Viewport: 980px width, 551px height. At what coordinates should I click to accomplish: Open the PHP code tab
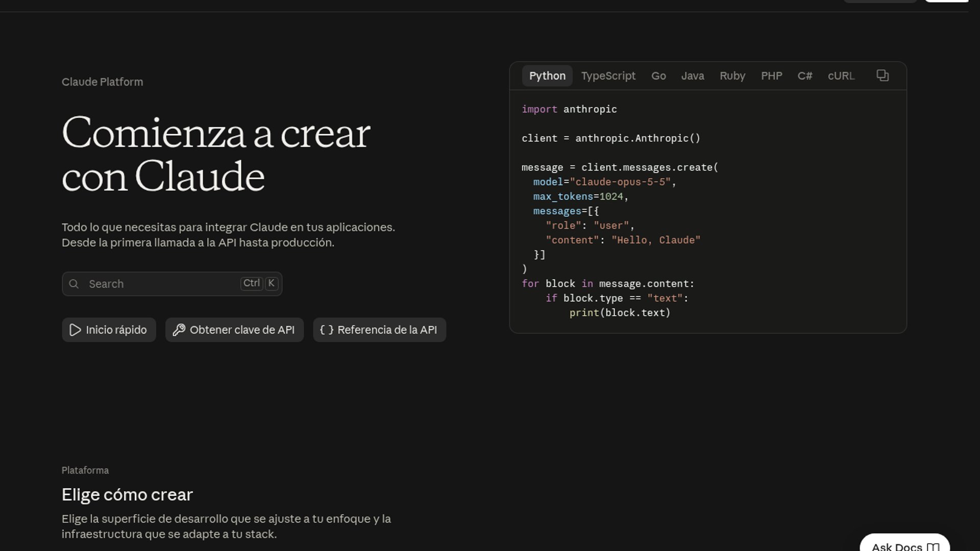click(771, 76)
